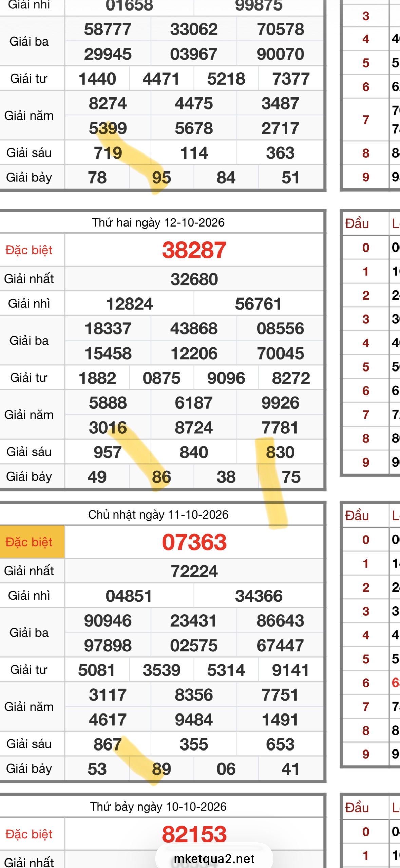The width and height of the screenshot is (400, 868).
Task: Click sixth prize number 830
Action: (280, 452)
